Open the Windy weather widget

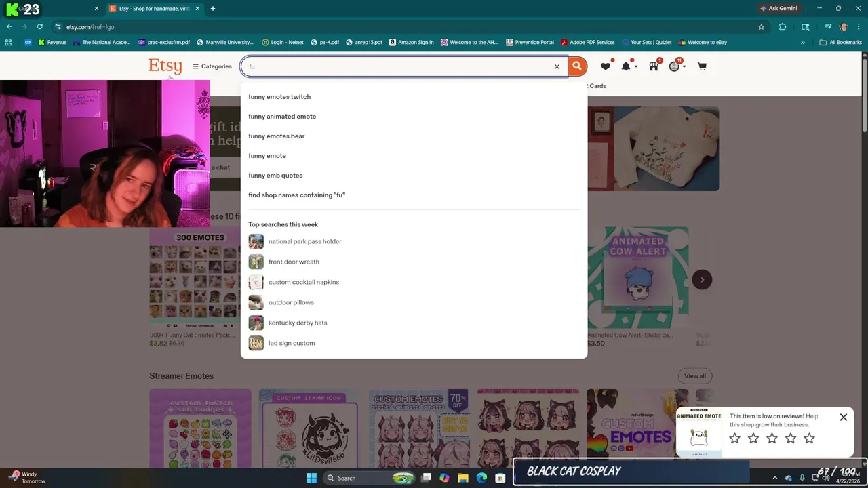(28, 478)
